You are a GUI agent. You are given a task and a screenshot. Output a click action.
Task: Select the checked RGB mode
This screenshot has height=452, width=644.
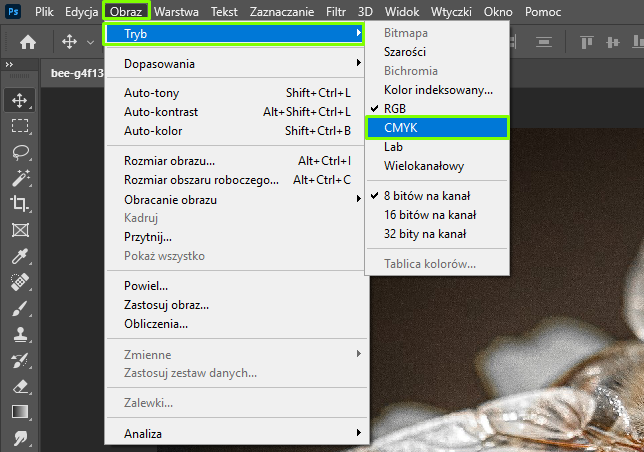point(437,108)
